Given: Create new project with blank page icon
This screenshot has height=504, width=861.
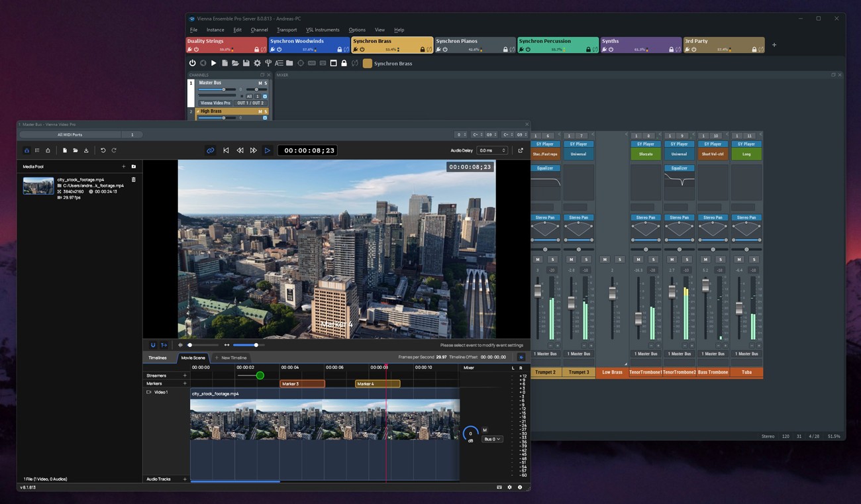Looking at the screenshot, I should 225,63.
